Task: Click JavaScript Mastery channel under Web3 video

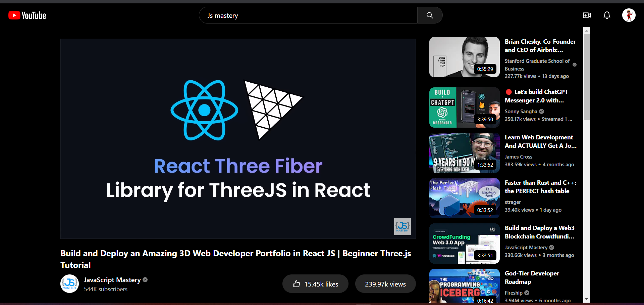Action: [526, 247]
